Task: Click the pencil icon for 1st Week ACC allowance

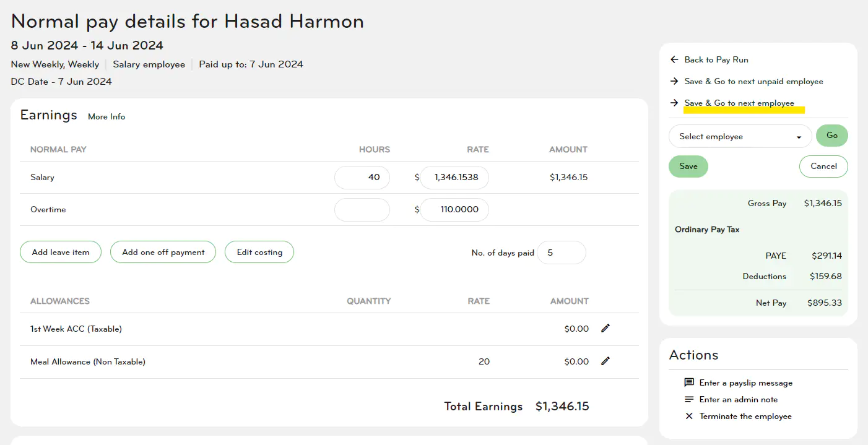Action: coord(605,329)
